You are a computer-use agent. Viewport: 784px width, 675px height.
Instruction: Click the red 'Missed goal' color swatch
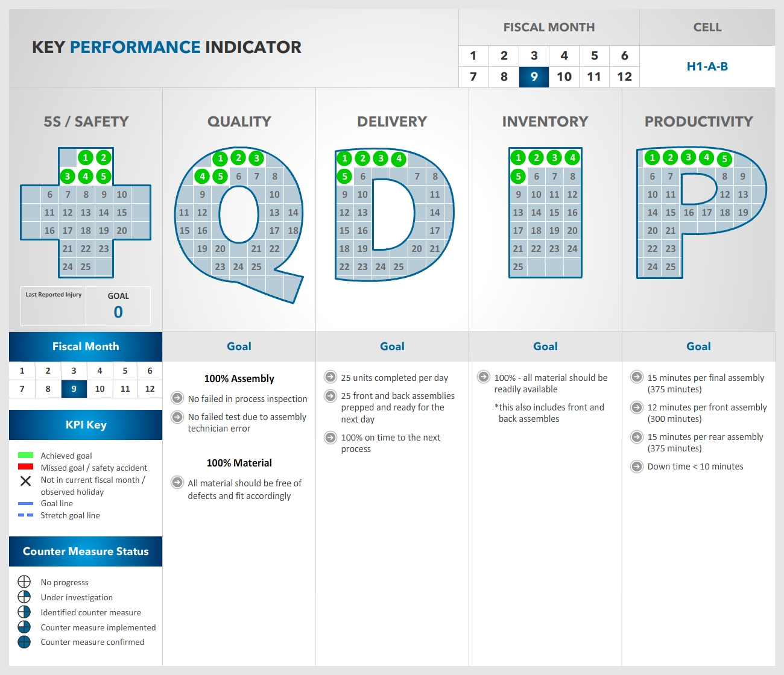25,466
